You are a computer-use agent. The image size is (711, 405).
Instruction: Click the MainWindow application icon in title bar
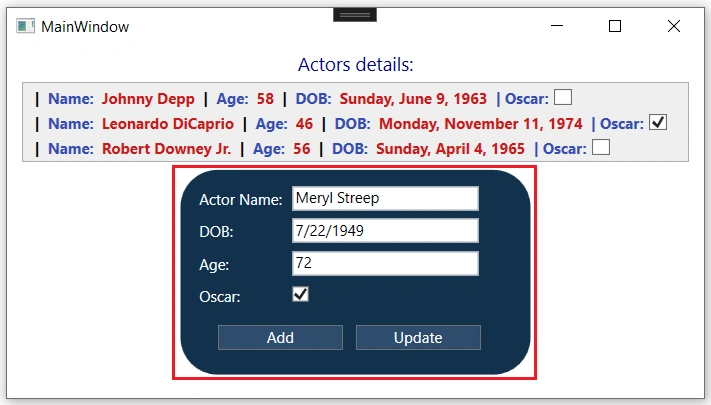point(25,26)
